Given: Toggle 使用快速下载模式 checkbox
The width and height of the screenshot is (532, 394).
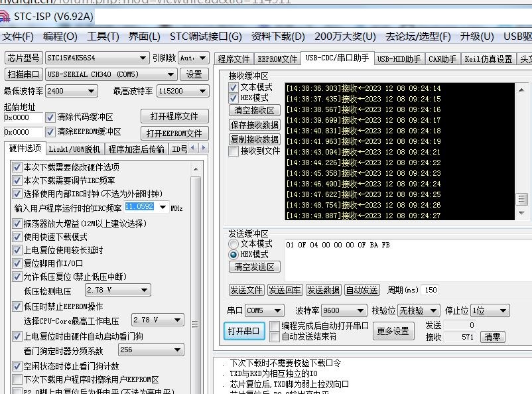Looking at the screenshot, I should click(x=17, y=237).
